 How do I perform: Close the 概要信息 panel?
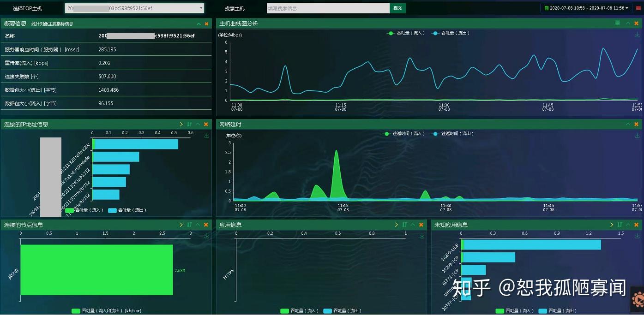[x=206, y=24]
